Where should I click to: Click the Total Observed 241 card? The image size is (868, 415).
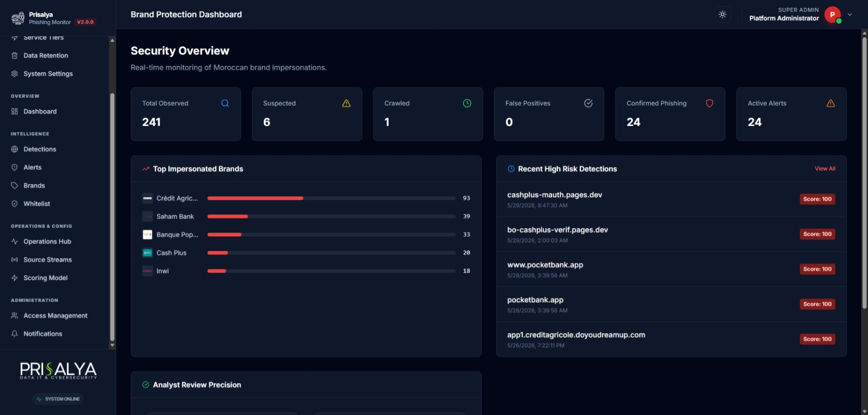(186, 114)
